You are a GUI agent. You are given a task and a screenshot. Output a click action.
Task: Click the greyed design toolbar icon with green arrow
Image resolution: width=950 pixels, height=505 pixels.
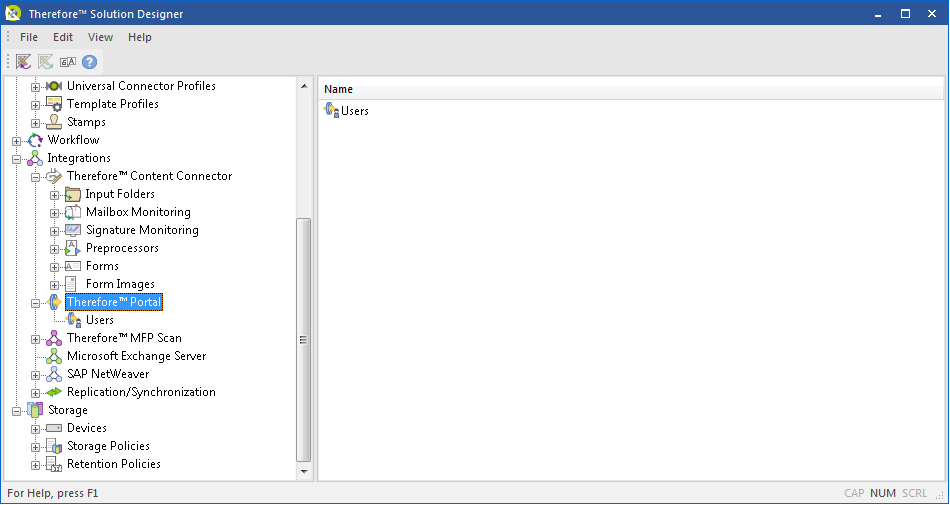tap(45, 62)
